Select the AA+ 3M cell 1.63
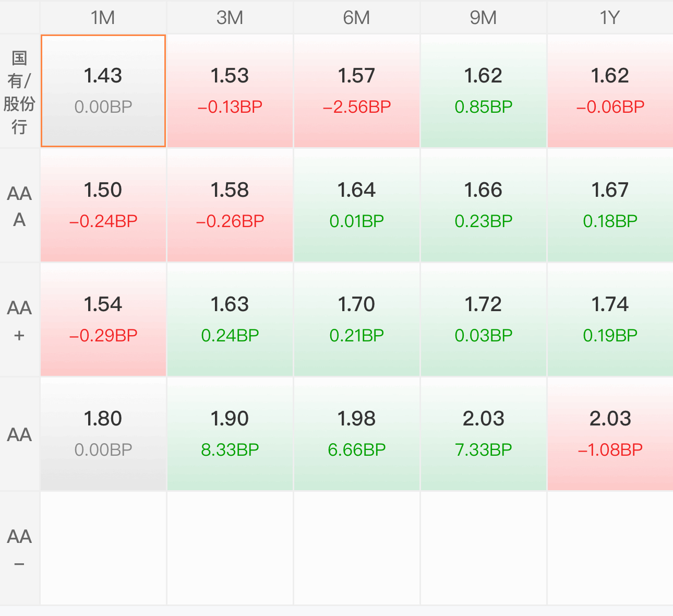 click(230, 320)
